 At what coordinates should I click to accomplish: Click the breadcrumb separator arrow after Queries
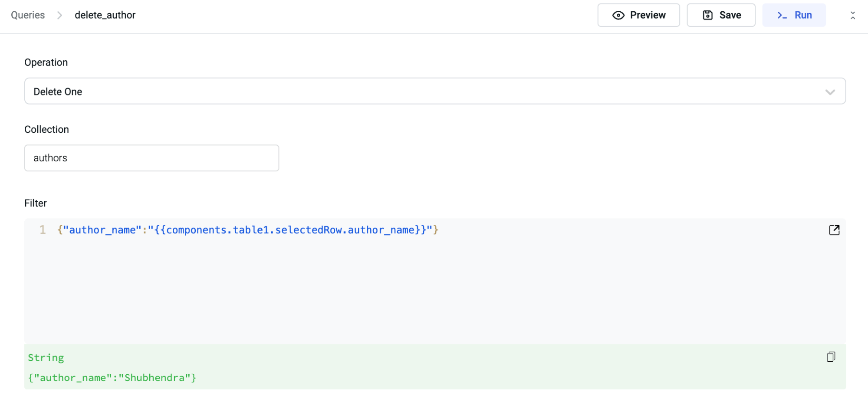tap(60, 16)
